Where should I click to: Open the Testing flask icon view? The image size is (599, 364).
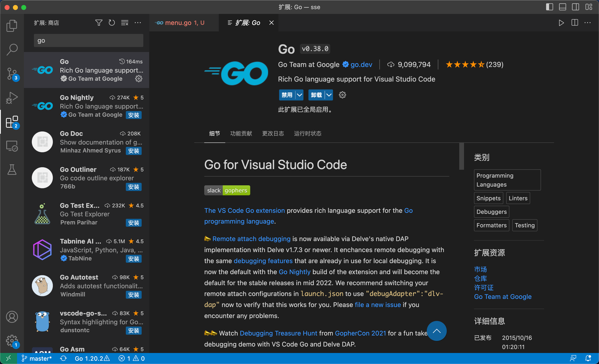tap(12, 170)
